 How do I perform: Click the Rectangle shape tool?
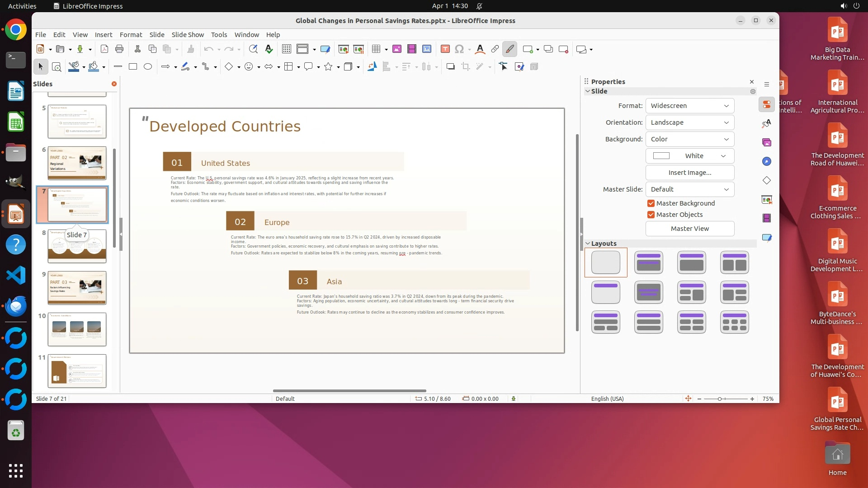click(133, 67)
